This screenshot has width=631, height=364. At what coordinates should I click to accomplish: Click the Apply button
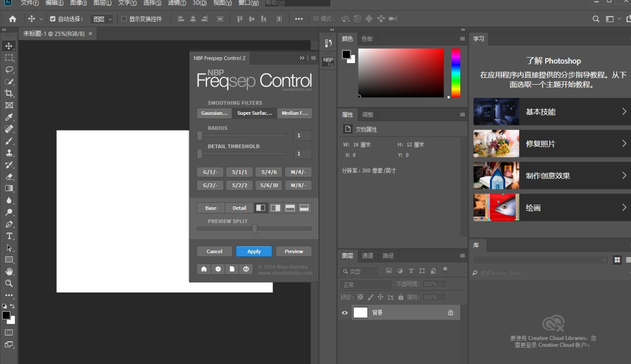[254, 251]
